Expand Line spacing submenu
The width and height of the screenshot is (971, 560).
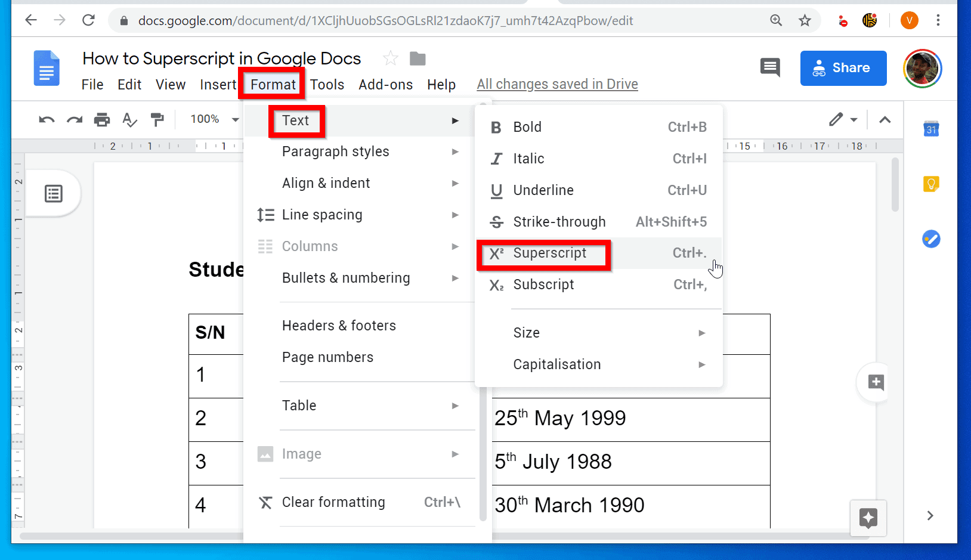360,215
